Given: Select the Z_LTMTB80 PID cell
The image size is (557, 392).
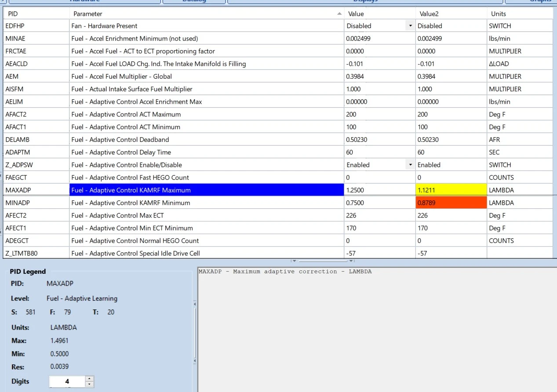Looking at the screenshot, I should 36,253.
